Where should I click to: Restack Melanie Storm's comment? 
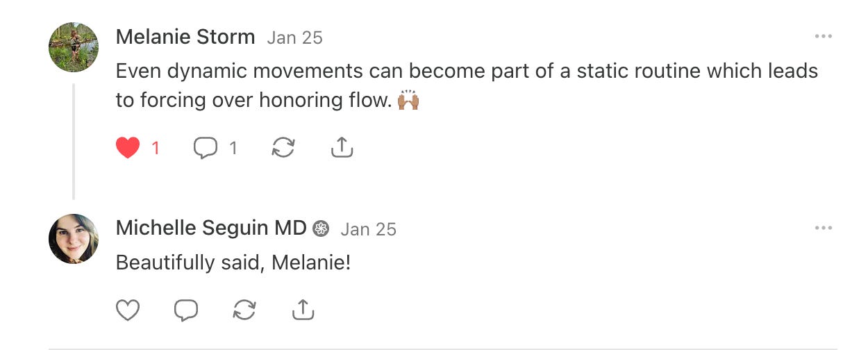pyautogui.click(x=283, y=148)
